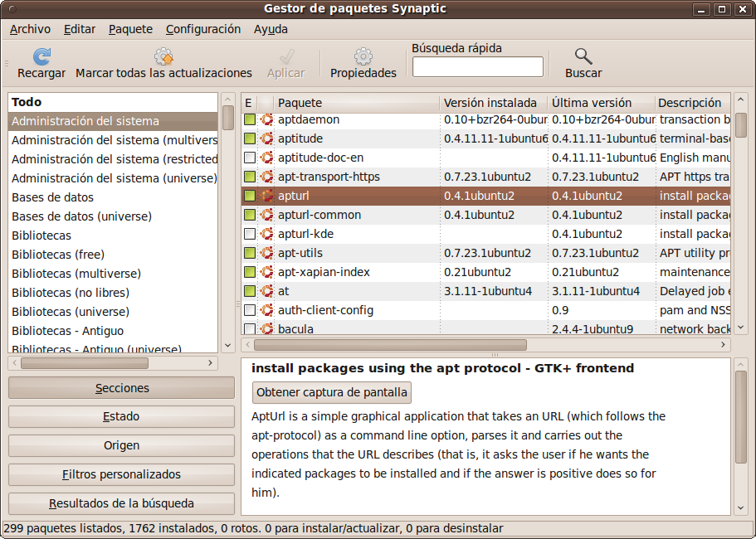Sort by Paquete column header
The image size is (756, 539).
(x=357, y=103)
